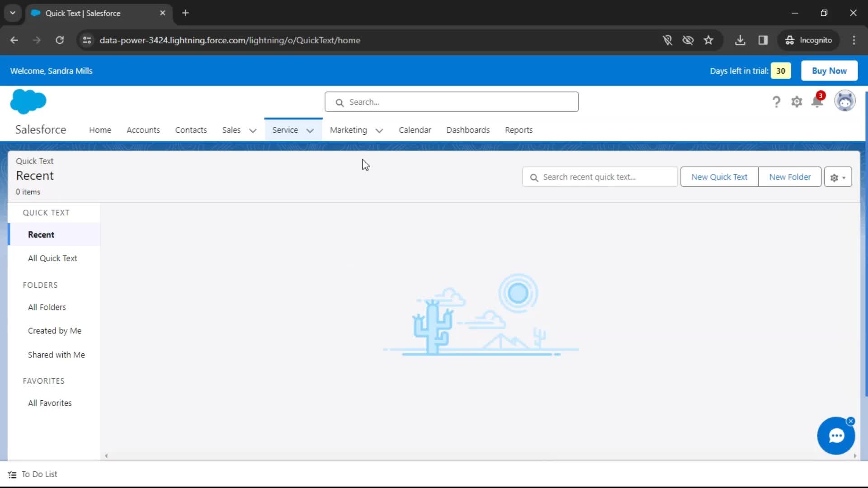Open the To Do List utility icon
The height and width of the screenshot is (488, 868).
12,474
